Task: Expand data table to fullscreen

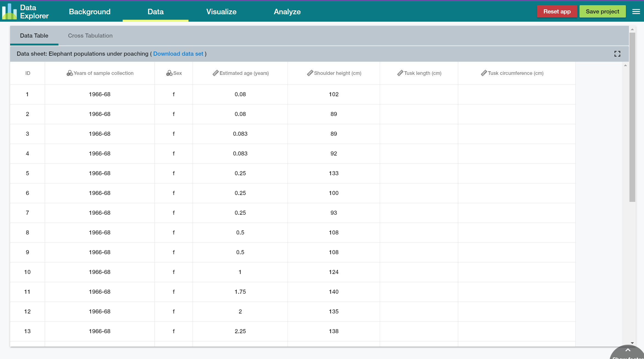Action: pos(617,54)
